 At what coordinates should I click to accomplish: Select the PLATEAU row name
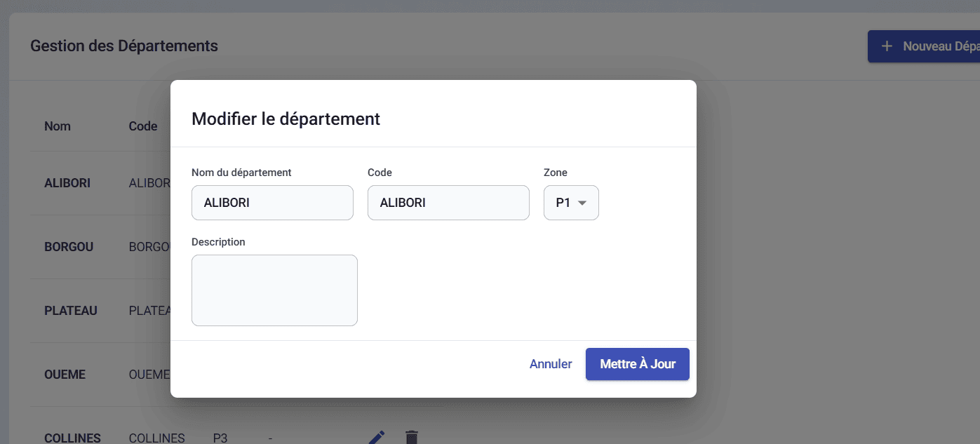(71, 311)
